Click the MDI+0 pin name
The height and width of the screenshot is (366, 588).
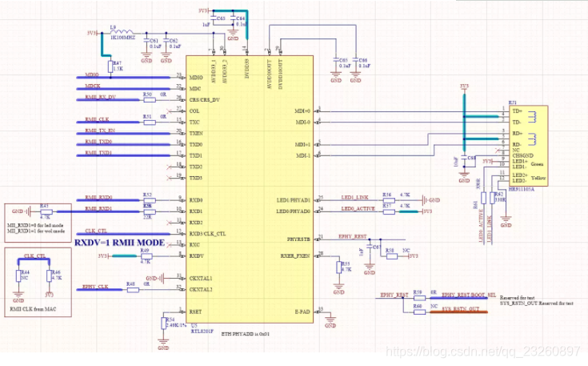coord(303,111)
